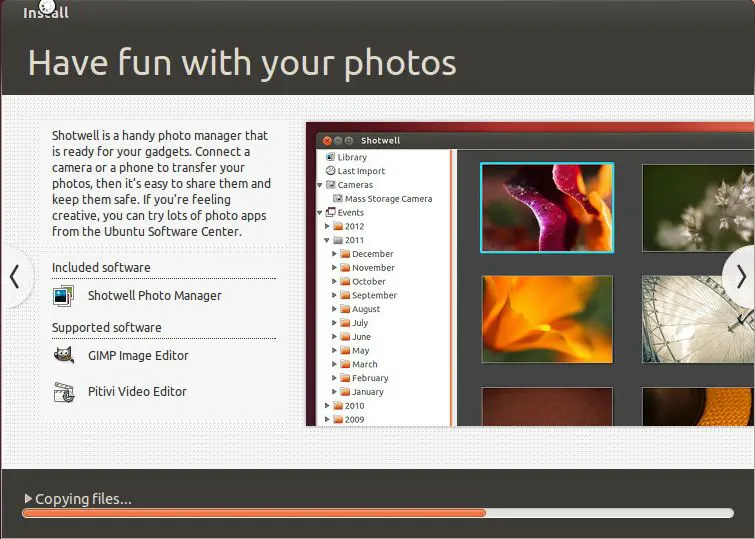Select the orange flower photo thumbnail
The height and width of the screenshot is (539, 755).
pos(547,319)
